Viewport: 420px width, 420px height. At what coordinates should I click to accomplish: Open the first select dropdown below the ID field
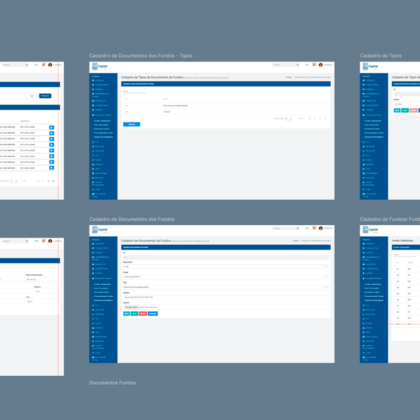(226, 267)
